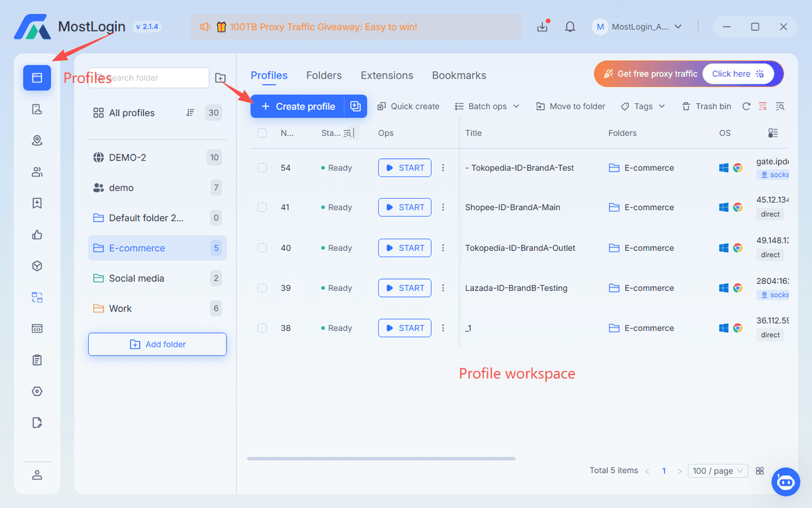
Task: Start the Shopee-ID-BrandA-Main profile
Action: click(x=405, y=207)
